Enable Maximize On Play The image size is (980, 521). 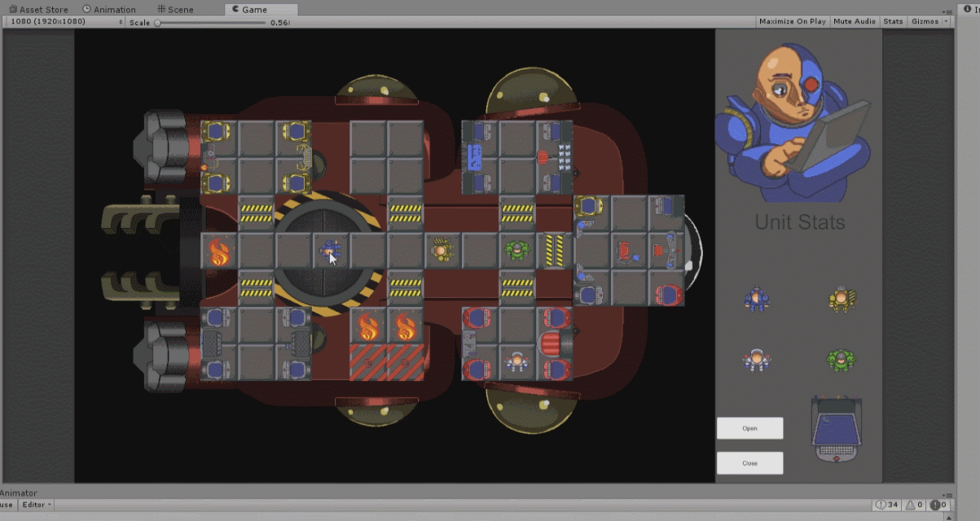tap(792, 21)
